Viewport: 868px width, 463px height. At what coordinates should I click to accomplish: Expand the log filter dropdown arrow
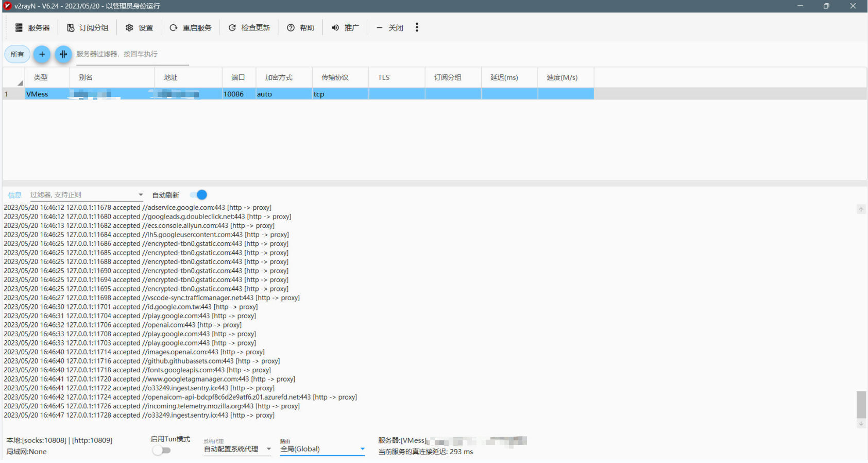click(141, 195)
